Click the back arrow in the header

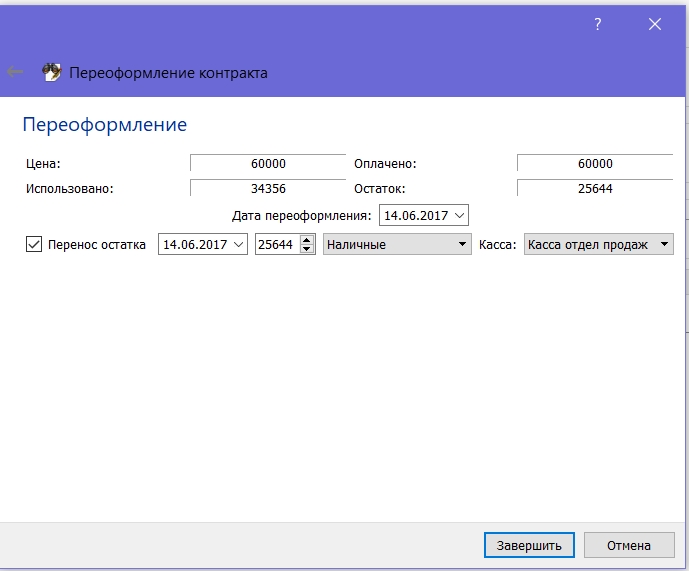tap(15, 72)
